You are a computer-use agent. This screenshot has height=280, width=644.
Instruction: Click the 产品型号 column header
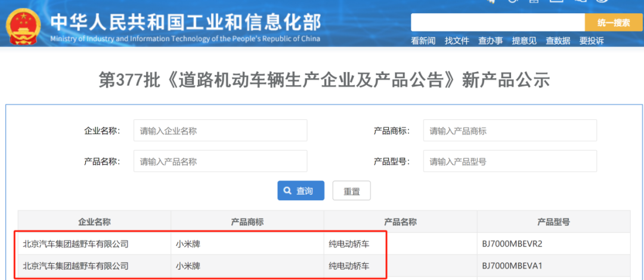553,222
